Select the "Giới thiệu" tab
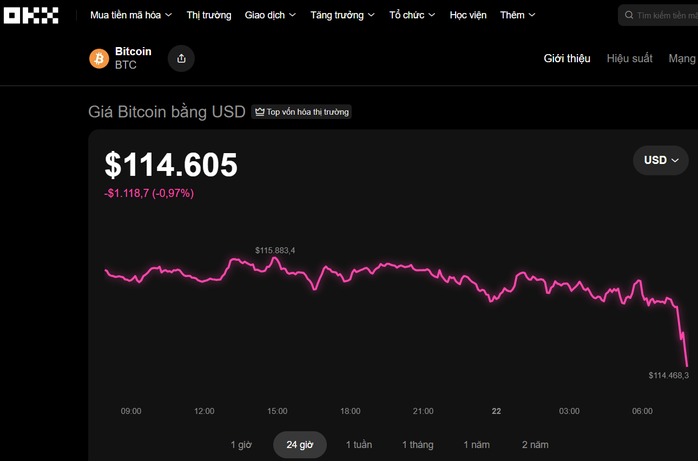 pos(567,59)
